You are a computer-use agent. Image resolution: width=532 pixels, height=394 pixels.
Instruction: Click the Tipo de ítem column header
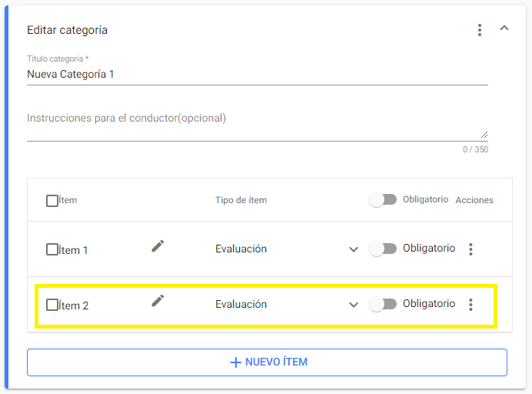241,200
